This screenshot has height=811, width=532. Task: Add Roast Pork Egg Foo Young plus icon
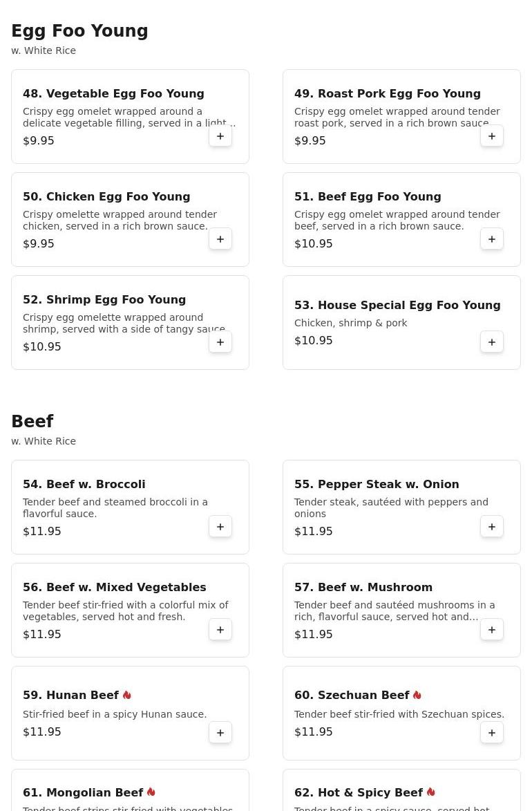492,136
